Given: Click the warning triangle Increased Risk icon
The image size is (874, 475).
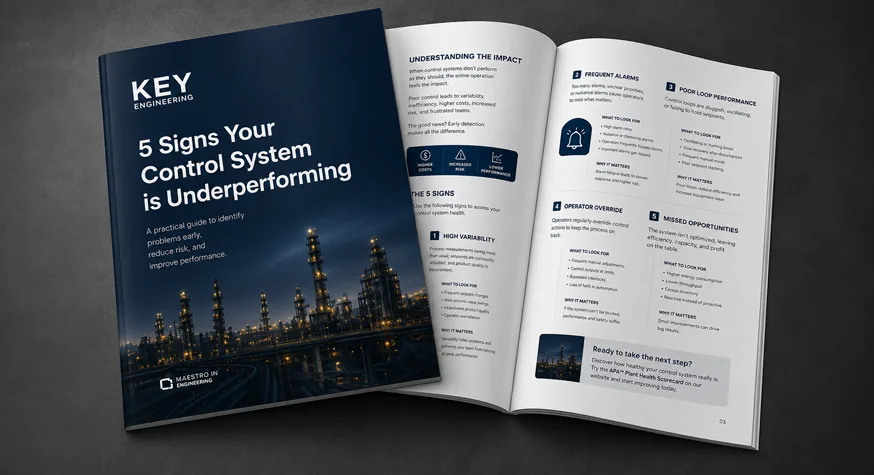Looking at the screenshot, I should pyautogui.click(x=460, y=154).
